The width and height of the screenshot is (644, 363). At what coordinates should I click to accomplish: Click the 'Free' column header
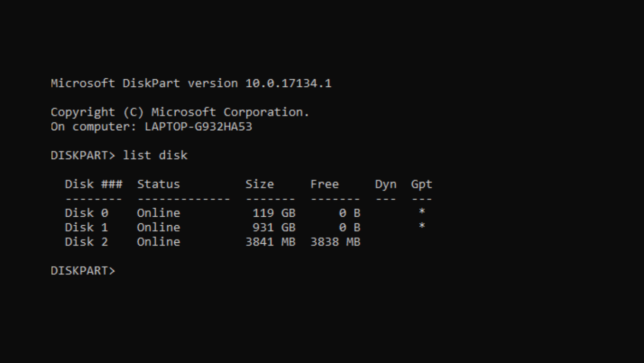[324, 184]
